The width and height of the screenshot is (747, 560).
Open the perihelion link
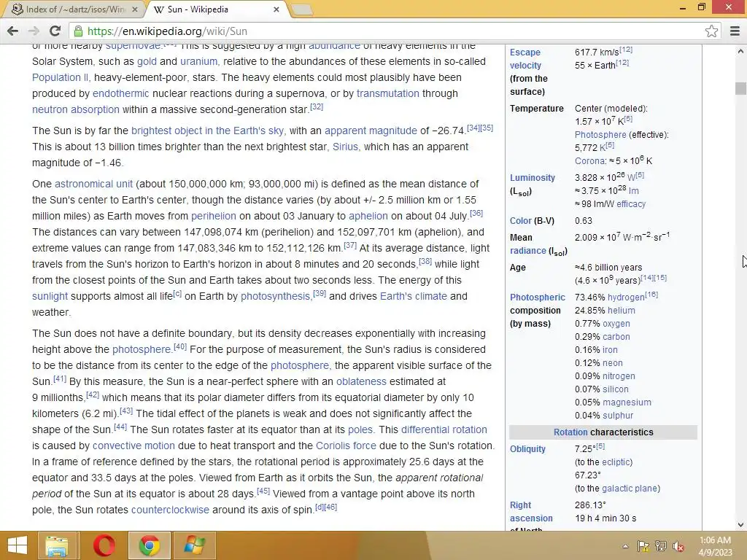pyautogui.click(x=214, y=216)
